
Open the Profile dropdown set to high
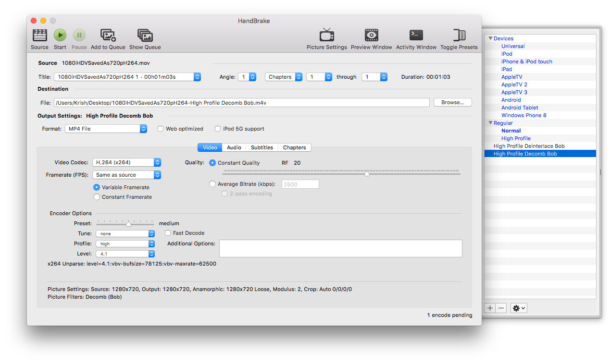[x=125, y=243]
